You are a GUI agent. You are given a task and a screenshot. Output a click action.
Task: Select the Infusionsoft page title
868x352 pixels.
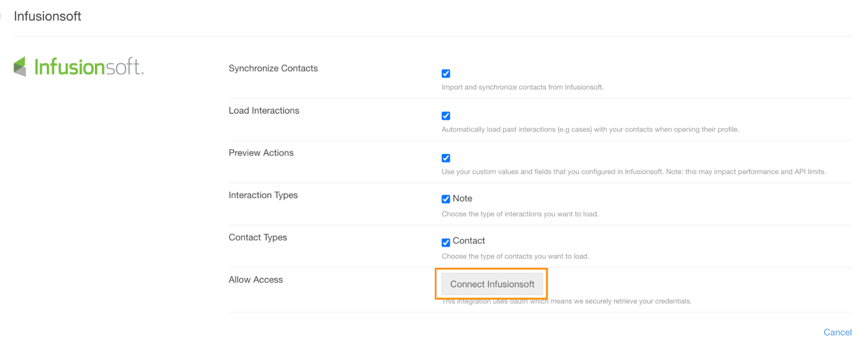tap(47, 16)
